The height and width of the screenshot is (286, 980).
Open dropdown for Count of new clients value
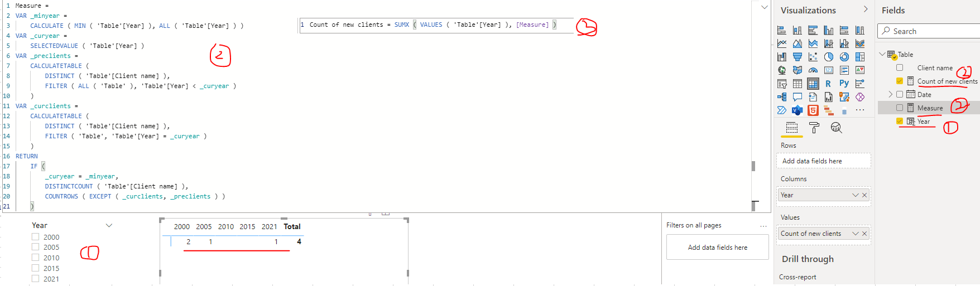(856, 234)
